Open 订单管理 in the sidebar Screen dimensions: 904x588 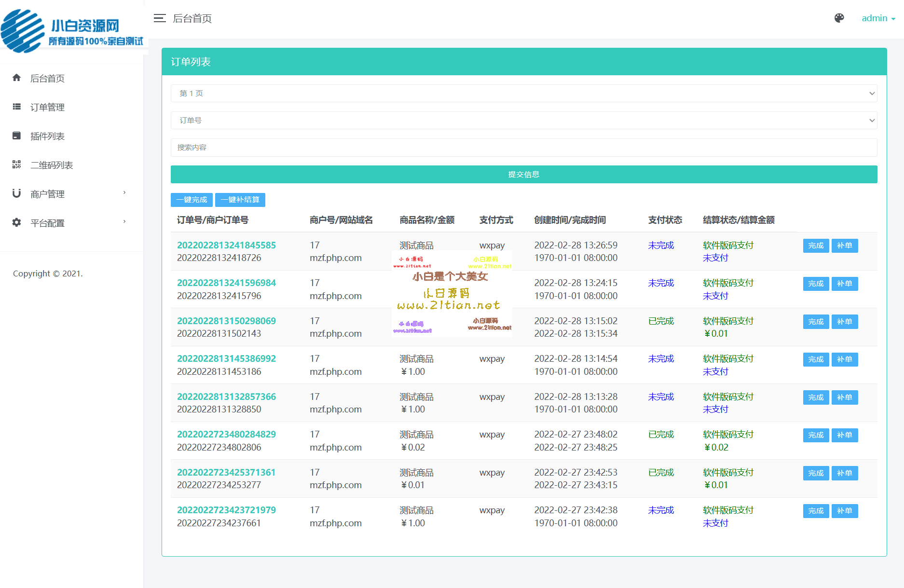click(x=47, y=107)
